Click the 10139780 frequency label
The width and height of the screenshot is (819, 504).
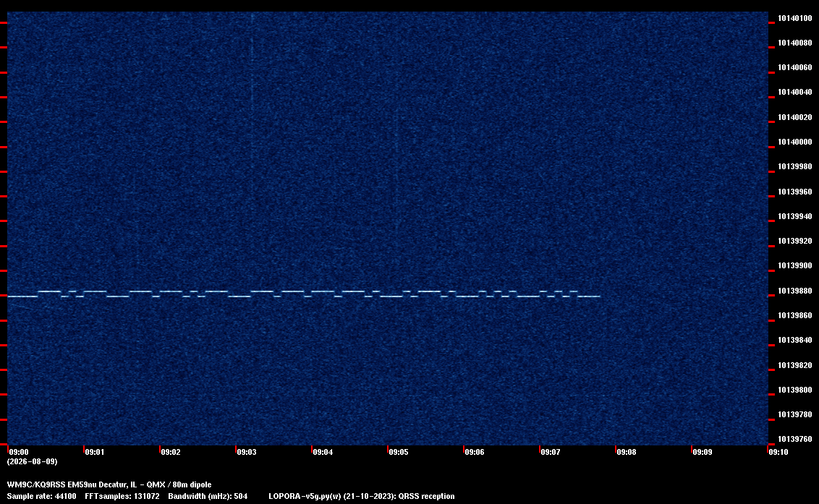(x=795, y=414)
